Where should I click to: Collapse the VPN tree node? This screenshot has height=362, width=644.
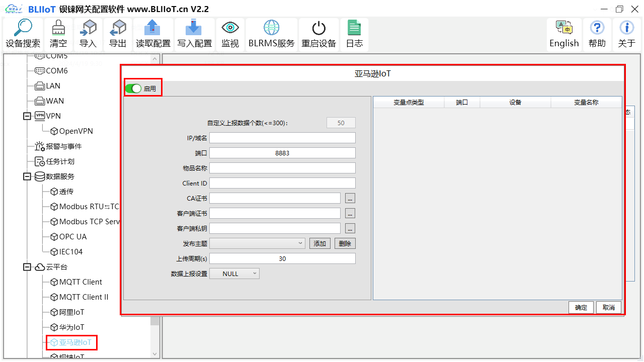coord(27,116)
